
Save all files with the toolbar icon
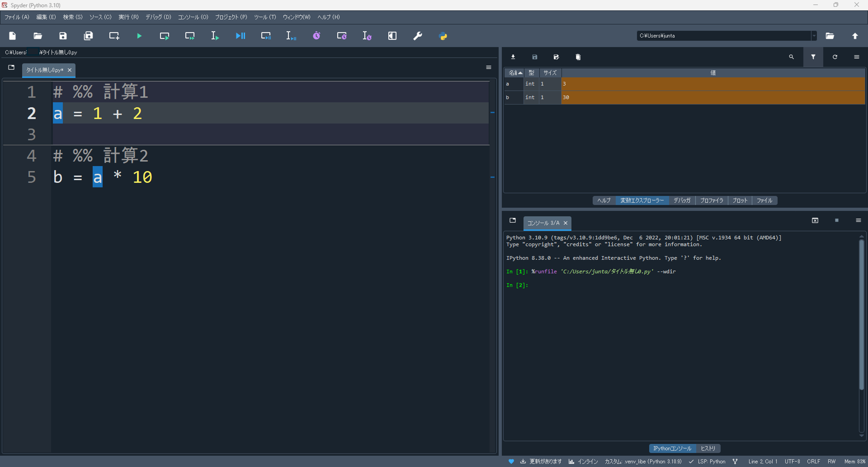pos(88,36)
